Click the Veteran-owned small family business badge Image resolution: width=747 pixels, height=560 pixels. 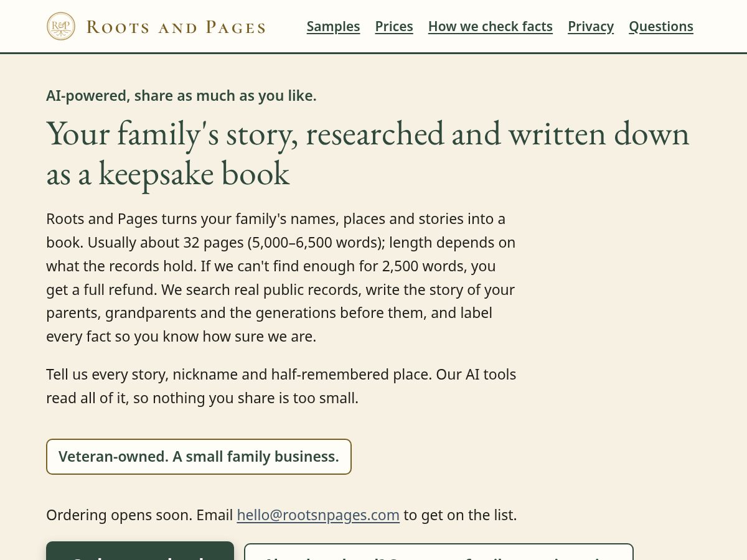tap(199, 457)
